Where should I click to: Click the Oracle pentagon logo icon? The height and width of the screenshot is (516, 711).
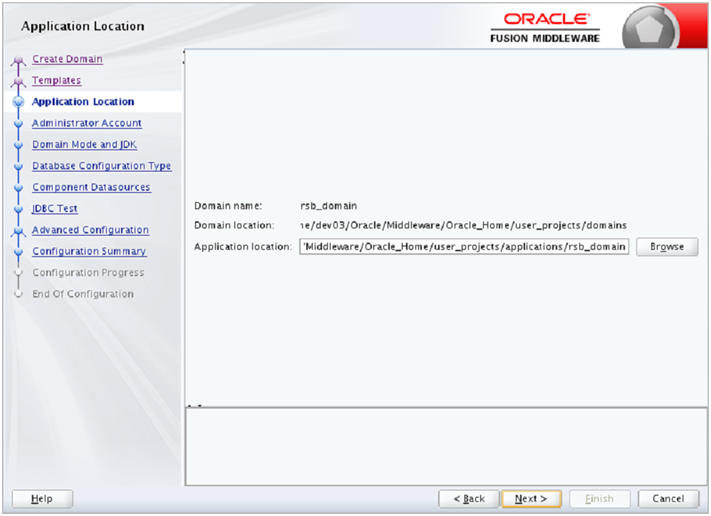[649, 29]
